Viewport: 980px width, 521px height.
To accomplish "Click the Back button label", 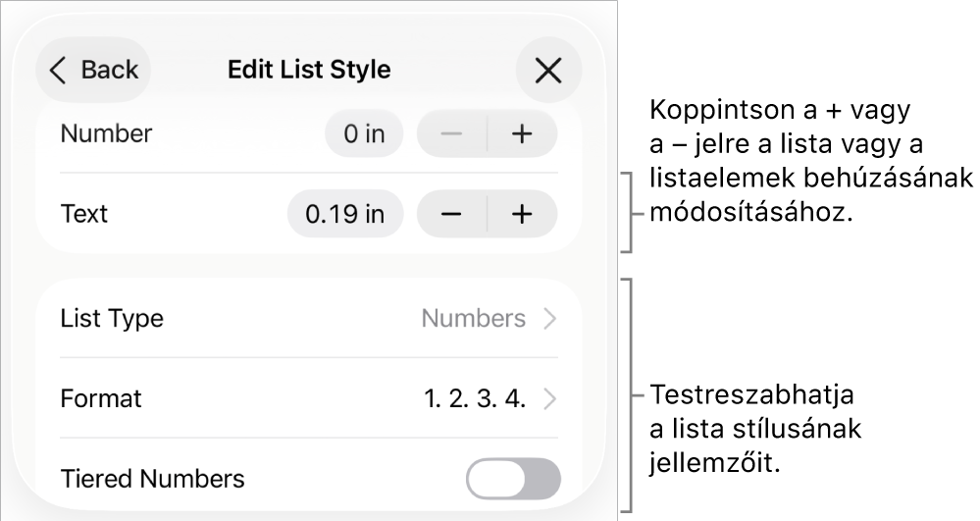I will click(x=110, y=70).
